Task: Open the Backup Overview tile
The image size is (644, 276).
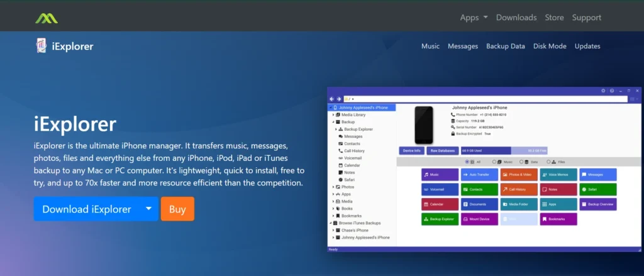Action: pos(598,204)
